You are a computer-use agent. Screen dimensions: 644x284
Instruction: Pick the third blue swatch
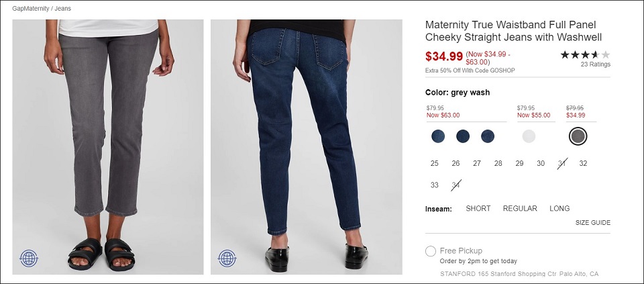488,136
